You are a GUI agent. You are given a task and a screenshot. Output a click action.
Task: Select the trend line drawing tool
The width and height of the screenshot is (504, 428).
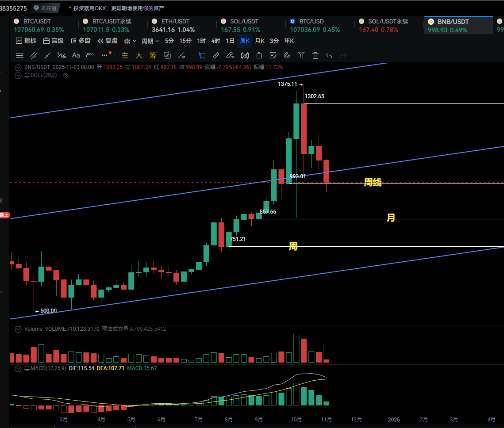click(x=47, y=55)
